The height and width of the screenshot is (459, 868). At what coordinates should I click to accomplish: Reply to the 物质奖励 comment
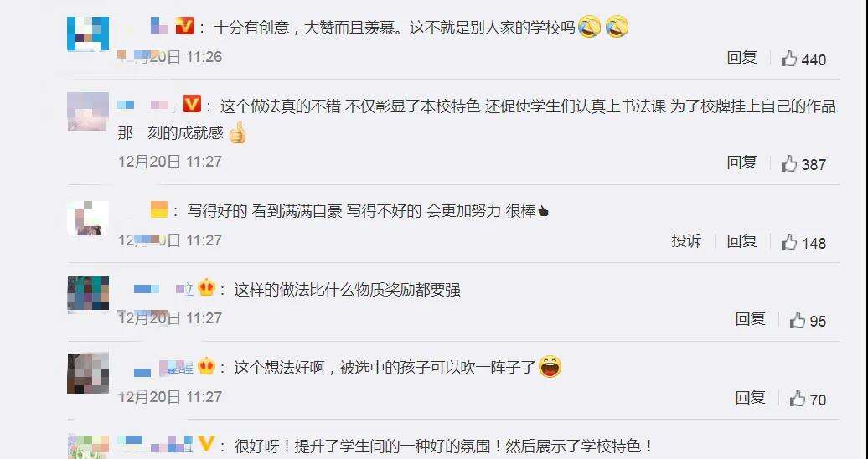tap(751, 319)
